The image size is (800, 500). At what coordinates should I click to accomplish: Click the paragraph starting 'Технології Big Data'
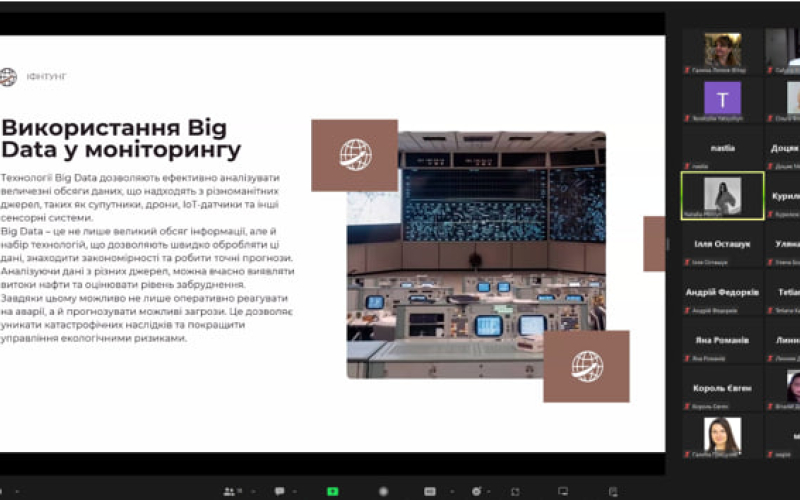pos(140,197)
